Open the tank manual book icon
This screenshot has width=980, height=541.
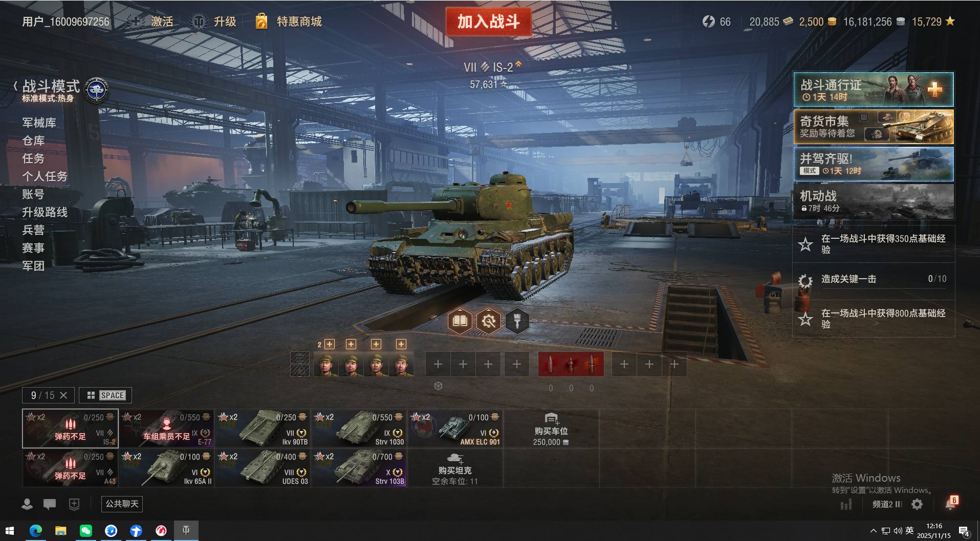tap(460, 321)
